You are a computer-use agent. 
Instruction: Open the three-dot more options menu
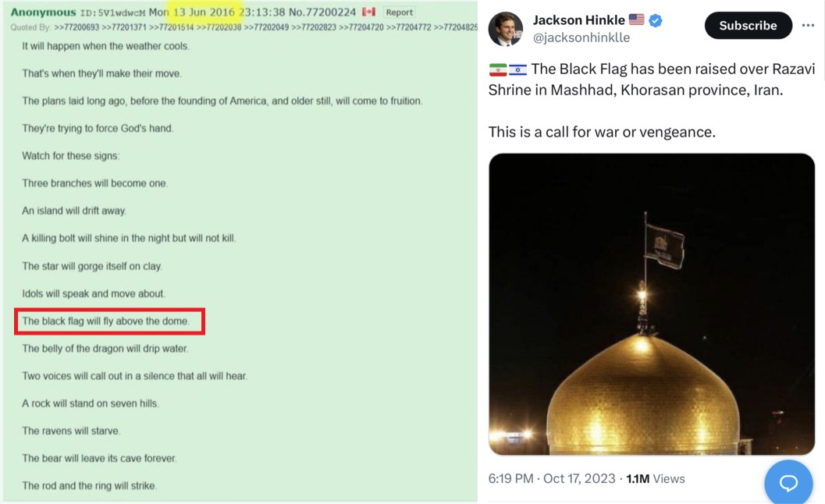[808, 26]
